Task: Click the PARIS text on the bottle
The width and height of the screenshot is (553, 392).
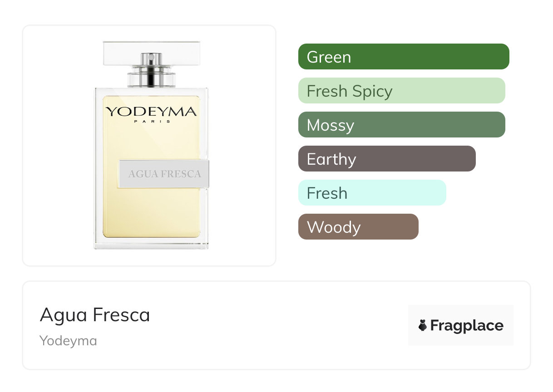Action: (151, 122)
